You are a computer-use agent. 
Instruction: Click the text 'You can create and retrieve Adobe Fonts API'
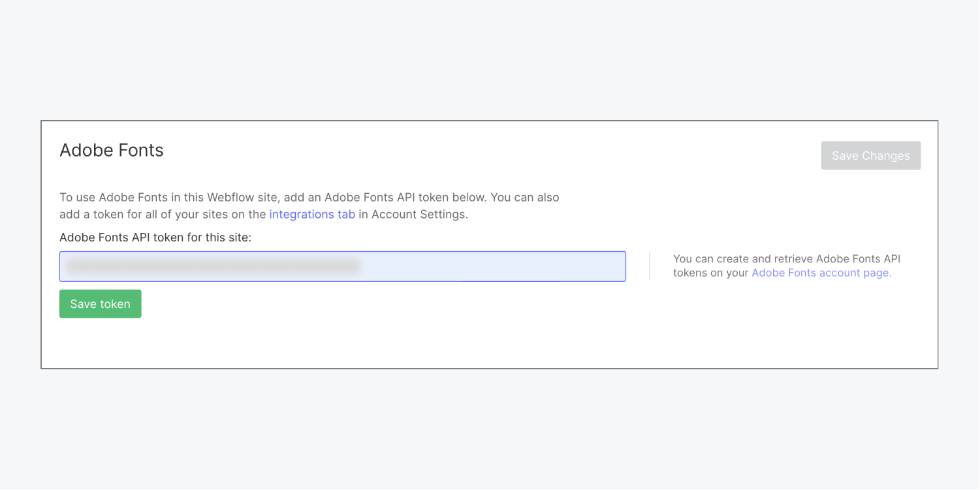click(x=787, y=259)
